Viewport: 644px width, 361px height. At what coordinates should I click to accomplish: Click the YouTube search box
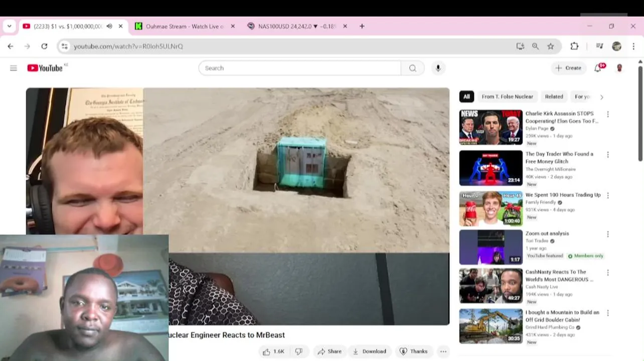coord(300,68)
